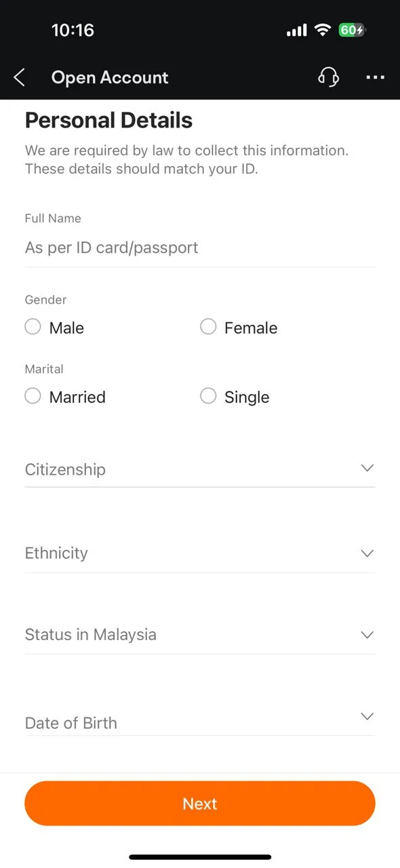
Task: Expand the Citizenship dropdown
Action: pos(200,469)
